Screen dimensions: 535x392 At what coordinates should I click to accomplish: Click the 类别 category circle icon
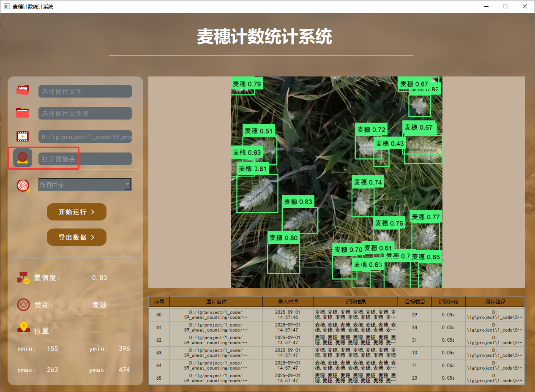click(x=23, y=305)
